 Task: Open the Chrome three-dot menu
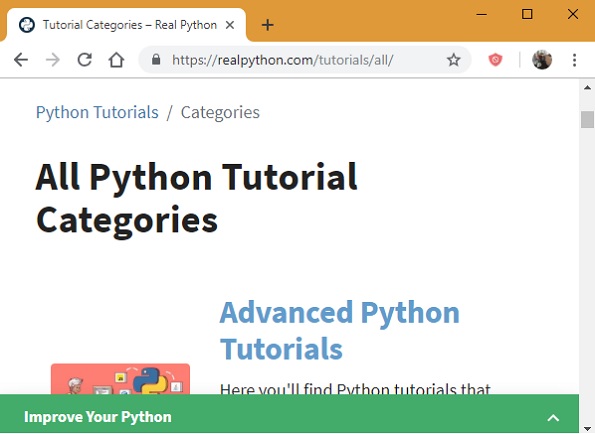575,60
